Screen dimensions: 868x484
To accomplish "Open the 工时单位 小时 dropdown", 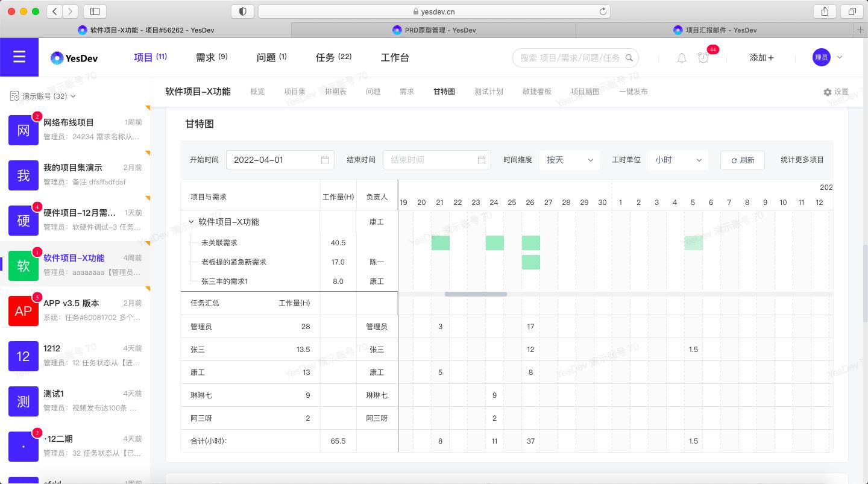I will pyautogui.click(x=678, y=160).
